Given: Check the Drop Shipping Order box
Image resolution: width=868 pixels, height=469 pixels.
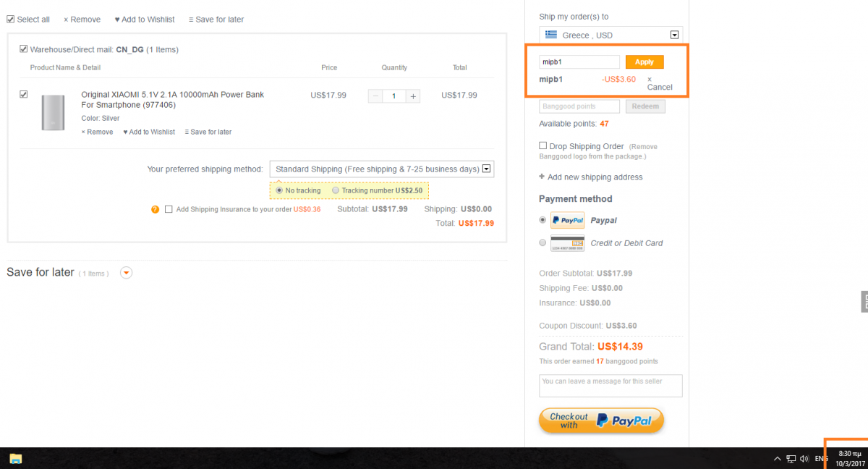Looking at the screenshot, I should (x=542, y=145).
